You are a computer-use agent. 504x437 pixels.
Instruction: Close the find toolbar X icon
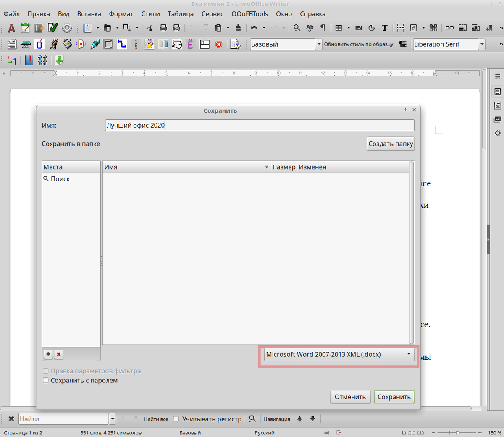click(x=11, y=419)
